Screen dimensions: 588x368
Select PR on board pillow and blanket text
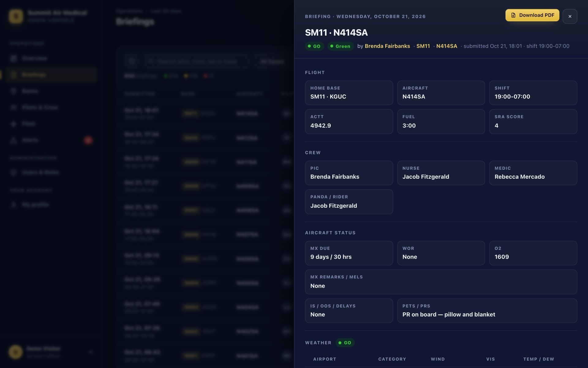pyautogui.click(x=449, y=314)
